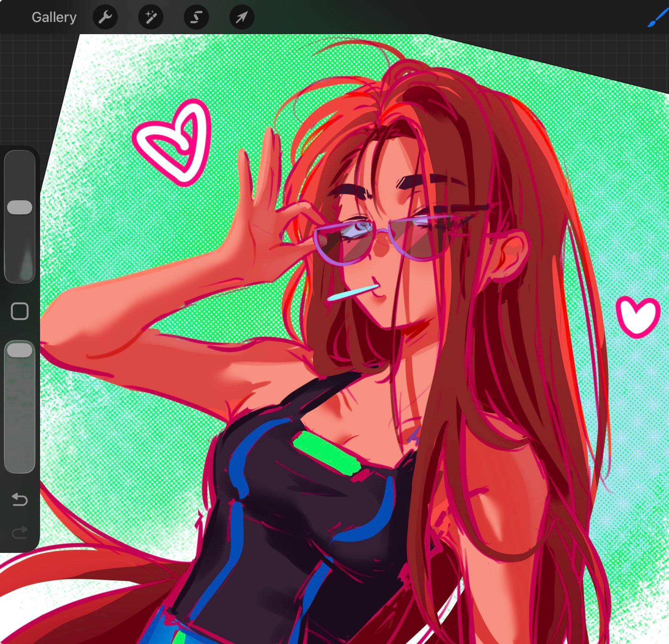
Task: Click the brush size slider handle
Action: pos(20,207)
